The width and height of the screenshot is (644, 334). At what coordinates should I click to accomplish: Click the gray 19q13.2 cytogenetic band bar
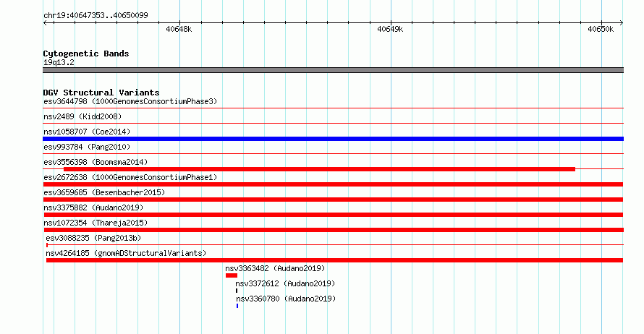tap(333, 70)
